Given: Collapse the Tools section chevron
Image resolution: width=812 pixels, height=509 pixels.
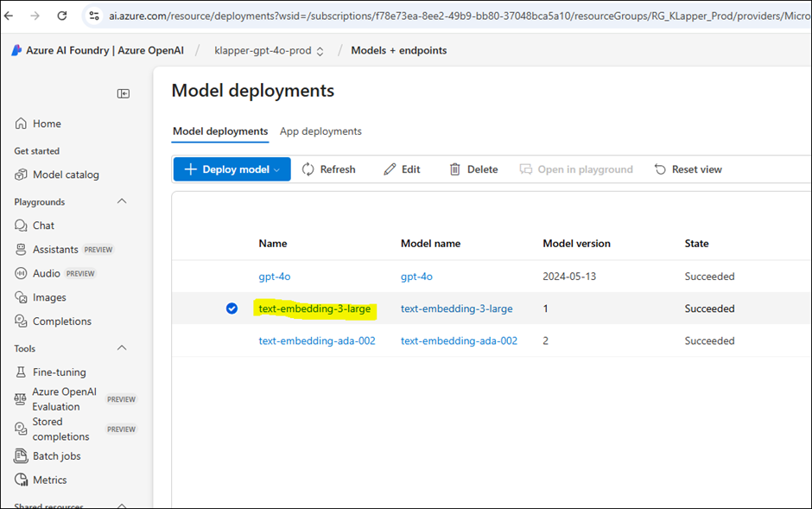Looking at the screenshot, I should click(122, 348).
